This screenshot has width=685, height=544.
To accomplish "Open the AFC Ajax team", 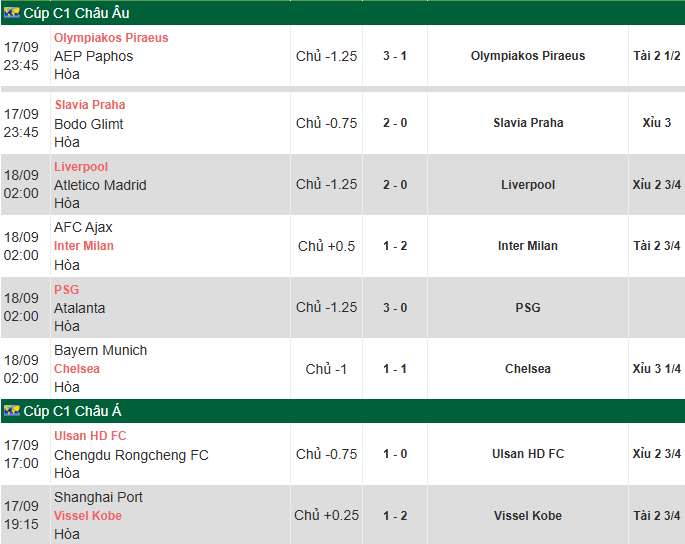I will pos(83,227).
